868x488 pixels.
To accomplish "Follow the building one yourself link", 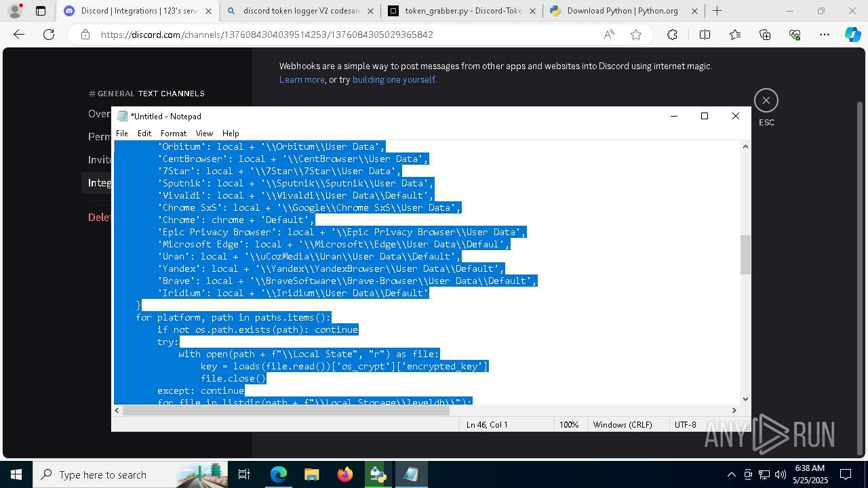I will point(394,80).
